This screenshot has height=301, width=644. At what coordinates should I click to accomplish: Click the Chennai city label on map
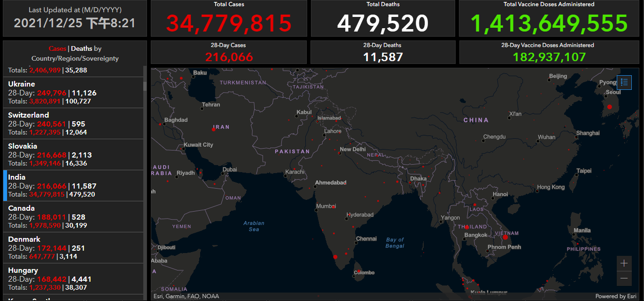[366, 239]
